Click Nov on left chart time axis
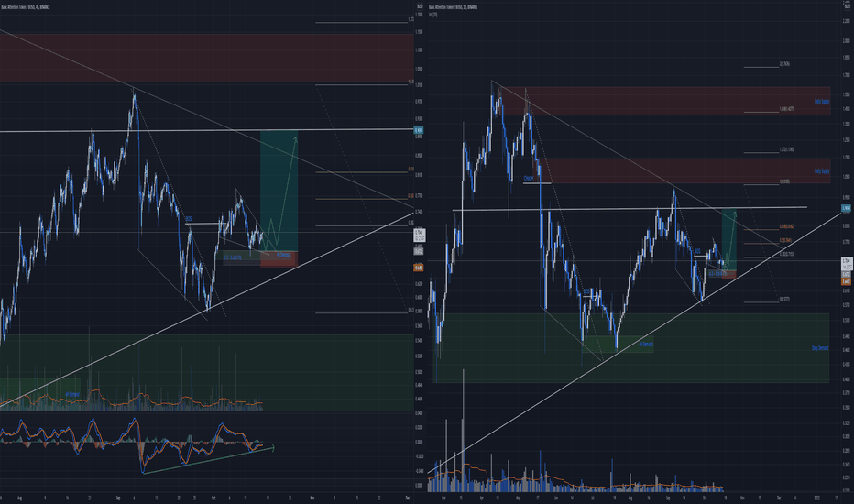 [312, 498]
